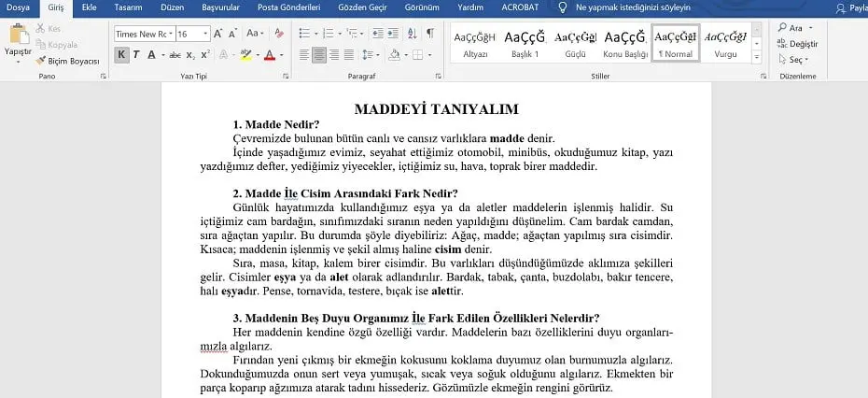Open the Times New Roman font name box
The height and width of the screenshot is (398, 868).
(145, 34)
